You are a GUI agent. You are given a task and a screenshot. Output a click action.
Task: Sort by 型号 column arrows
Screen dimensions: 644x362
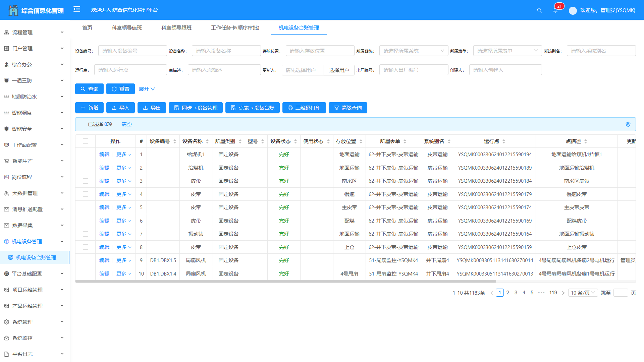click(x=263, y=141)
